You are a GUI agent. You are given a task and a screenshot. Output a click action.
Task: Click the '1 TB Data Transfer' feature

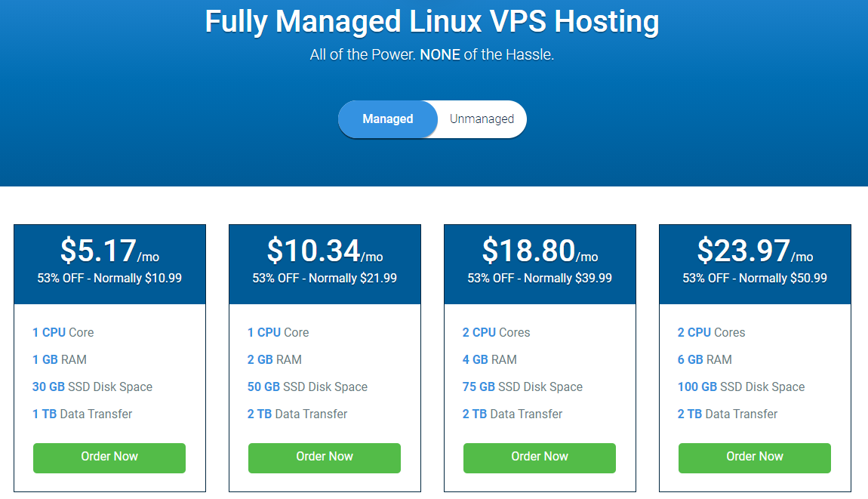click(x=82, y=414)
